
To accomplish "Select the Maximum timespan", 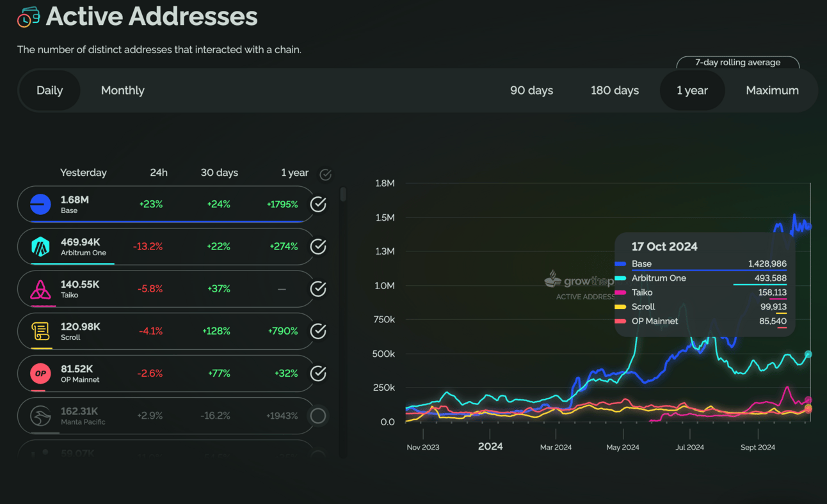I will 772,91.
